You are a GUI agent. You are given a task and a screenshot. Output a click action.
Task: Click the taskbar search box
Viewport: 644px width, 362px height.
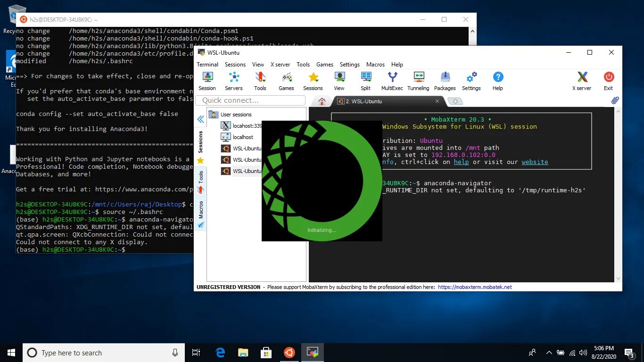[104, 353]
